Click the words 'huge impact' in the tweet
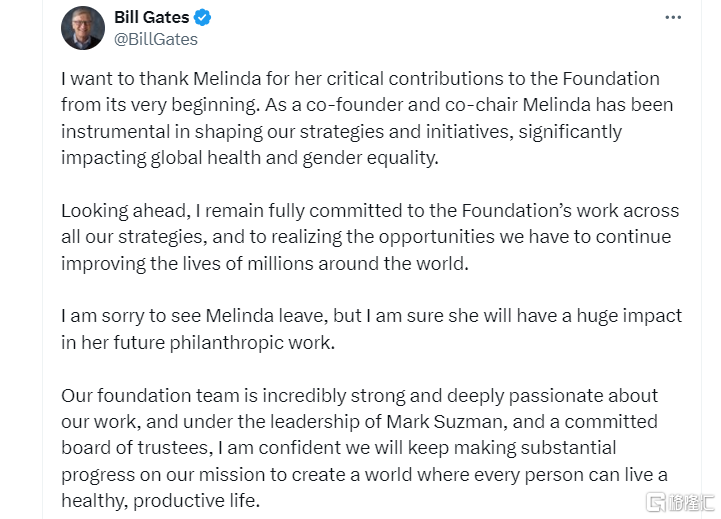This screenshot has height=519, width=721. (634, 315)
